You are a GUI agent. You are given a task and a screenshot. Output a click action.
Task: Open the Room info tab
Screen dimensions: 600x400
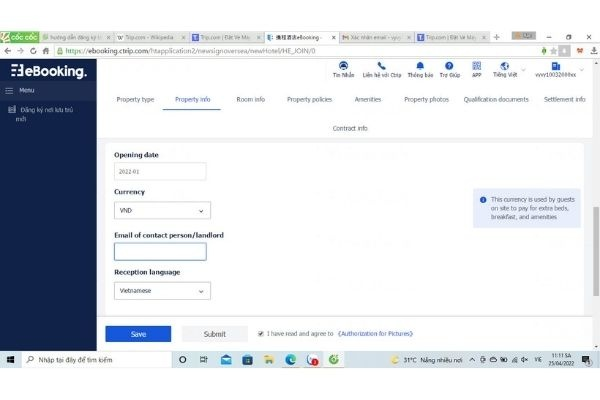click(251, 100)
